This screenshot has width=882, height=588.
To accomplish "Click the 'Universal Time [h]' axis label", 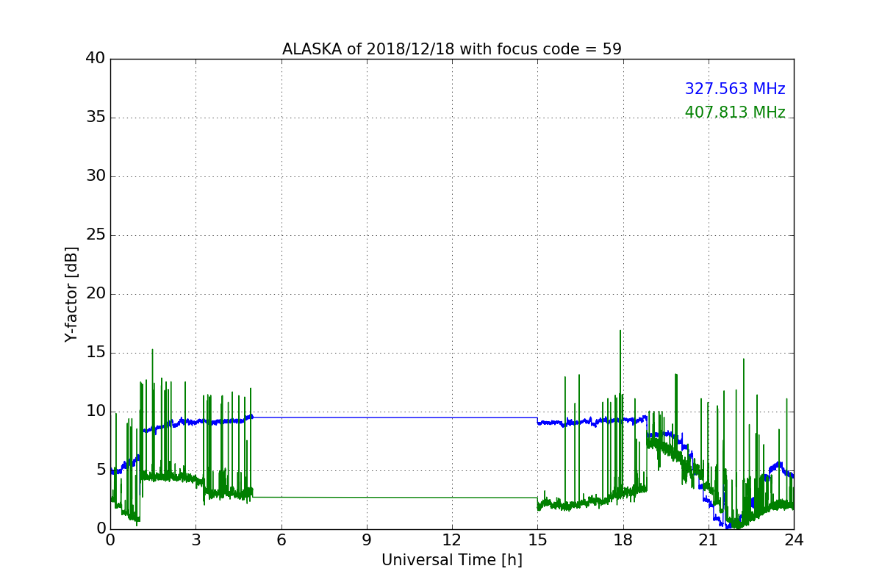I will click(452, 560).
